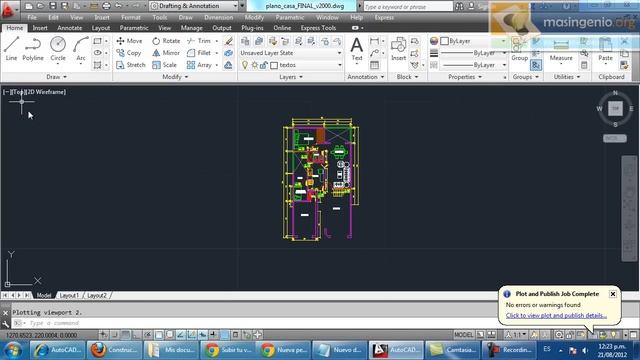640x360 pixels.
Task: Click the Trim tool
Action: pyautogui.click(x=199, y=41)
